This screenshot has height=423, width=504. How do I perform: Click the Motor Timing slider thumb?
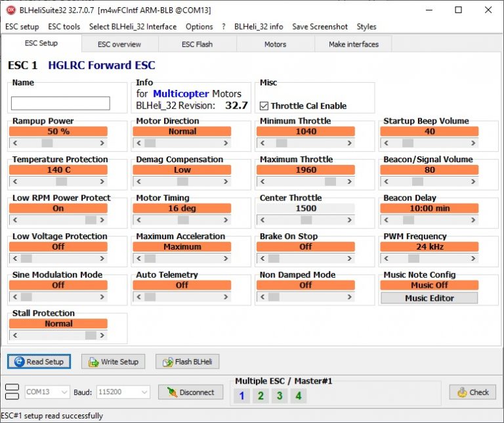click(x=183, y=219)
